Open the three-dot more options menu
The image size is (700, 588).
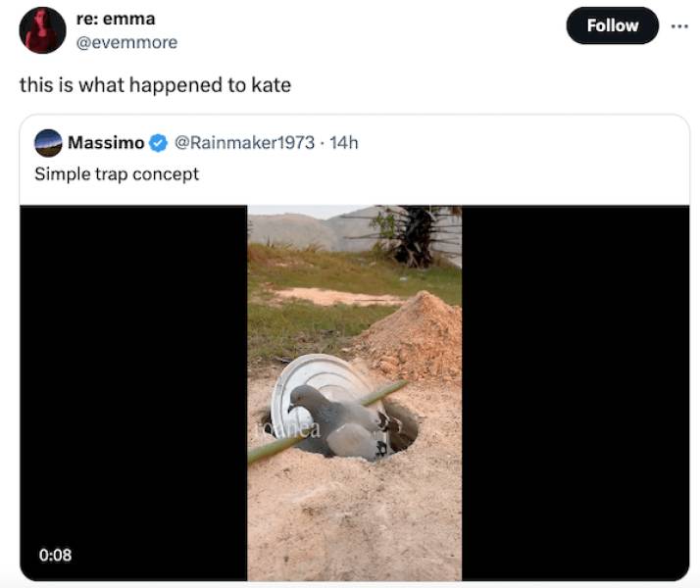click(678, 25)
